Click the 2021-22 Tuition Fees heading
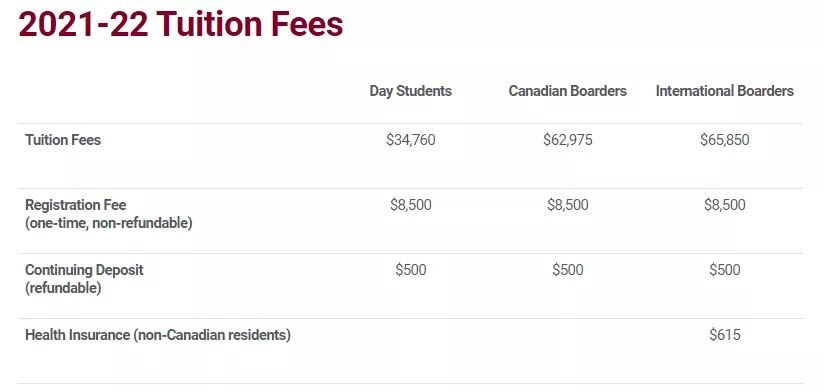This screenshot has width=824, height=391. coord(181,24)
